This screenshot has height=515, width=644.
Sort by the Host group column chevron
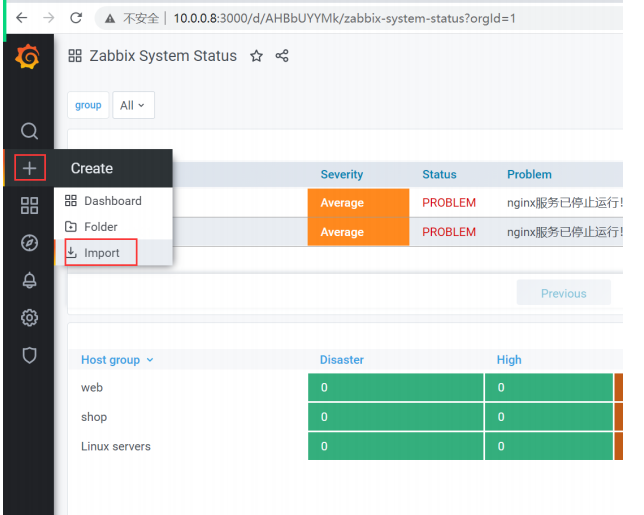(x=150, y=360)
